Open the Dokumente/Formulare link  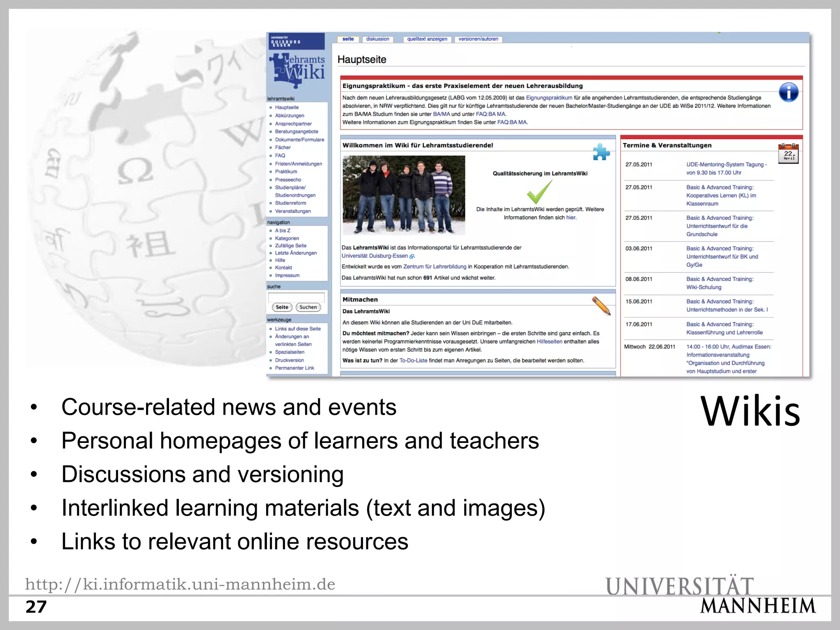[299, 140]
